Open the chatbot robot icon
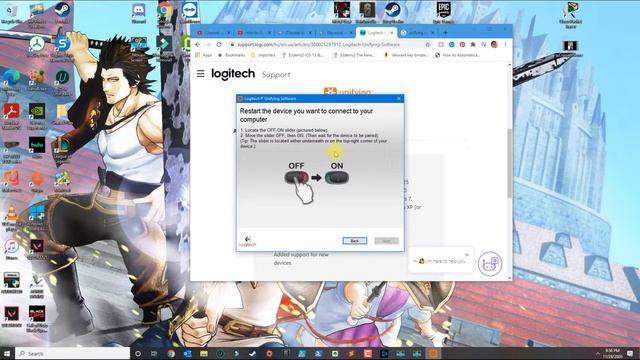The image size is (640, 360). pos(490,264)
